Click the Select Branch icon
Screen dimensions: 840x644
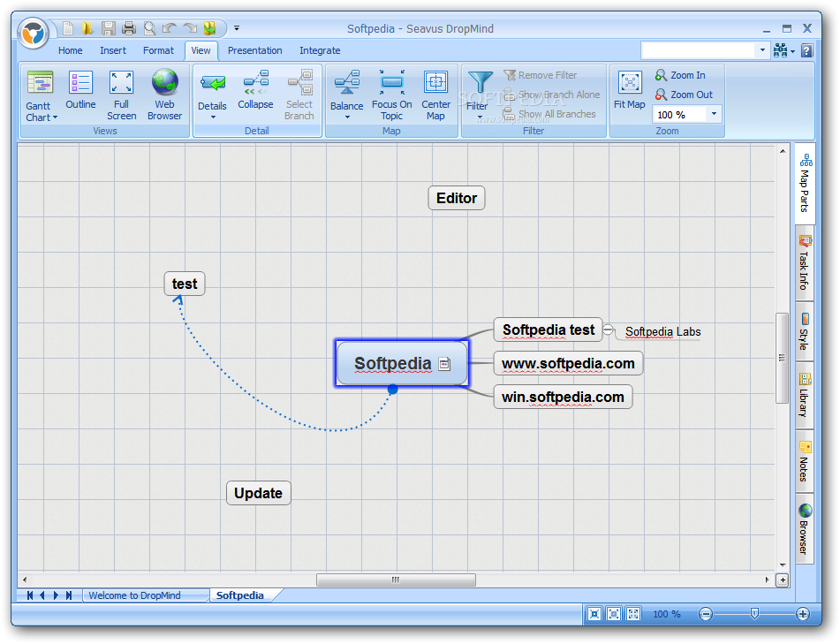tap(300, 82)
